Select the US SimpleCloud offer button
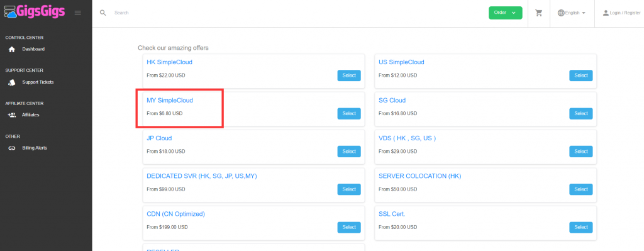The height and width of the screenshot is (251, 644). point(580,75)
